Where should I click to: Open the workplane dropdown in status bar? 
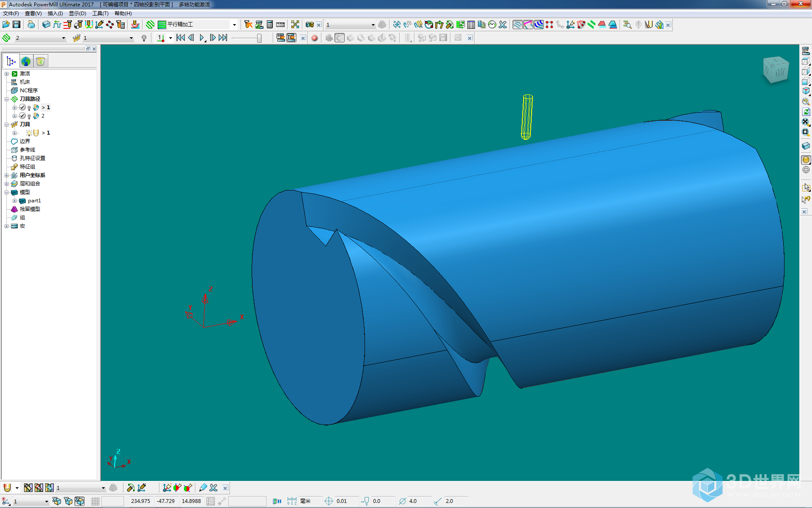(x=47, y=502)
